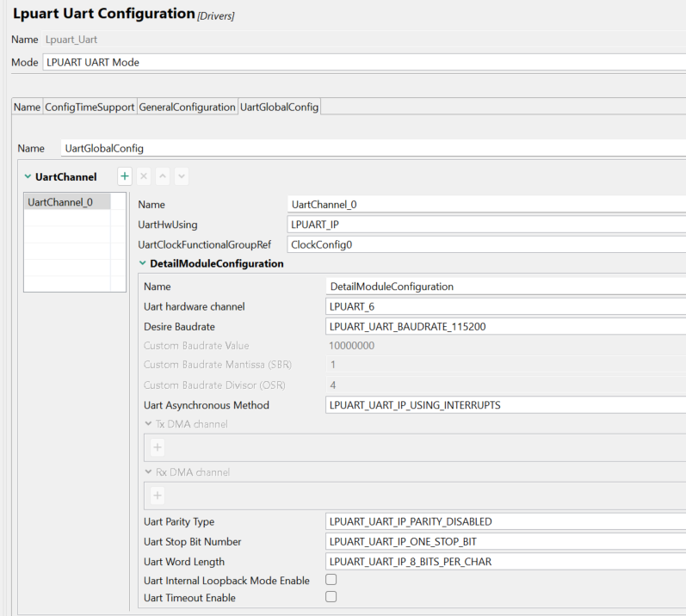Open the ConfigTimeSupport tab
This screenshot has width=686, height=616.
click(x=90, y=107)
